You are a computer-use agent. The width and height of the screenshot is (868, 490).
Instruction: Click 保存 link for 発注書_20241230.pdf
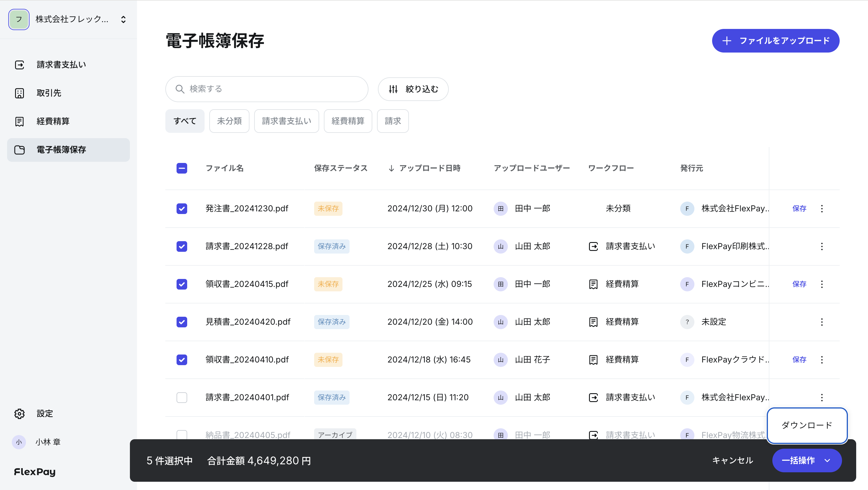pyautogui.click(x=799, y=209)
